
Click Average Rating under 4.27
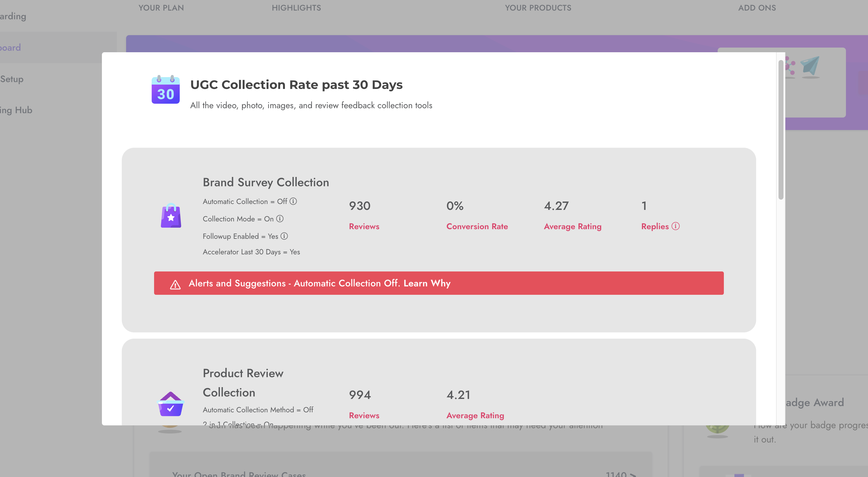click(573, 226)
